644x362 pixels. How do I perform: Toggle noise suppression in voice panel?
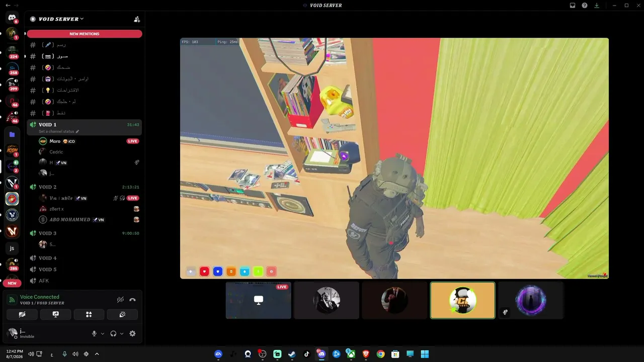coord(120,300)
